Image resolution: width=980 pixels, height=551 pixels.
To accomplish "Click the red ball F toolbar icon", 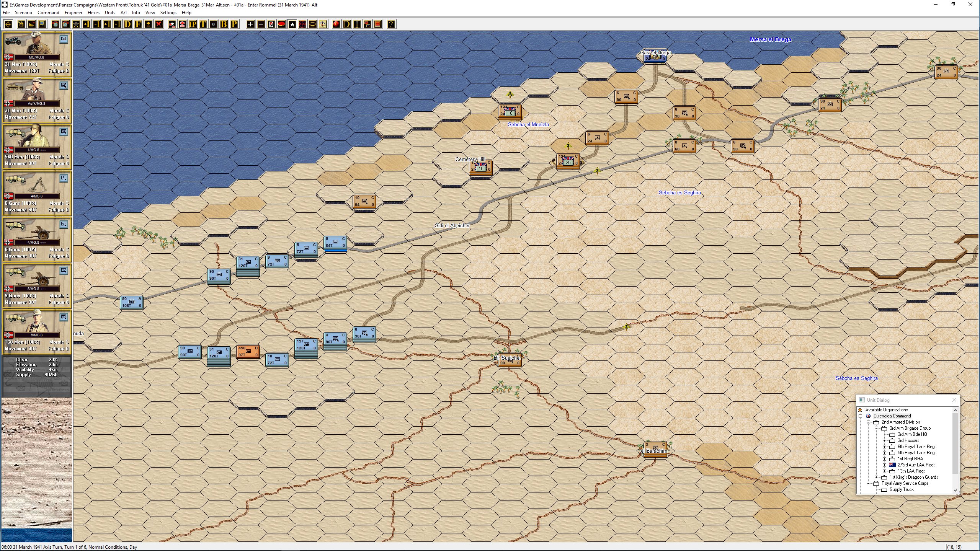I will click(336, 24).
